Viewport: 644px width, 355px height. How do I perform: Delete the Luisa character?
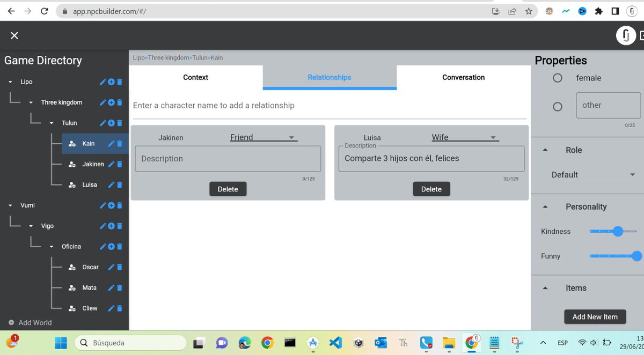[119, 185]
